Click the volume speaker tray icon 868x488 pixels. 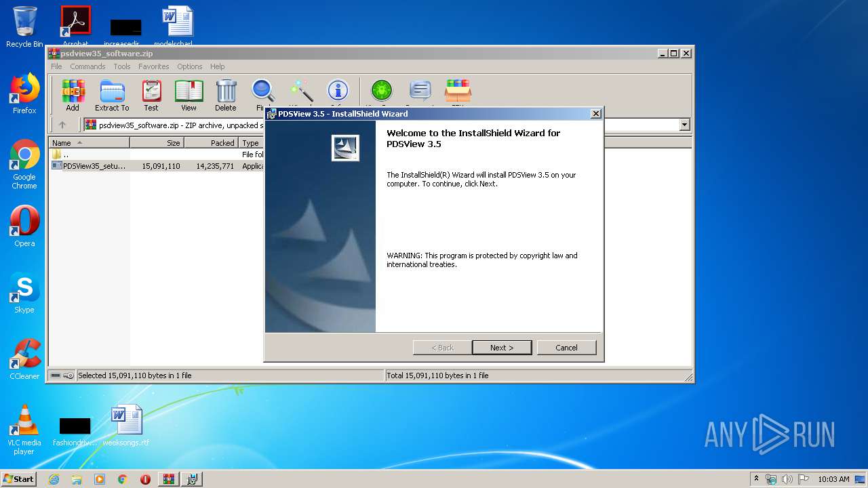(x=787, y=479)
